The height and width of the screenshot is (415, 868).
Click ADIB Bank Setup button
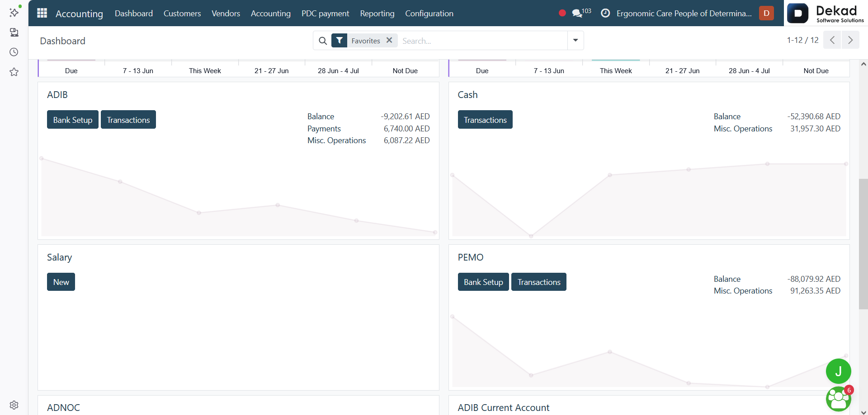coord(73,120)
